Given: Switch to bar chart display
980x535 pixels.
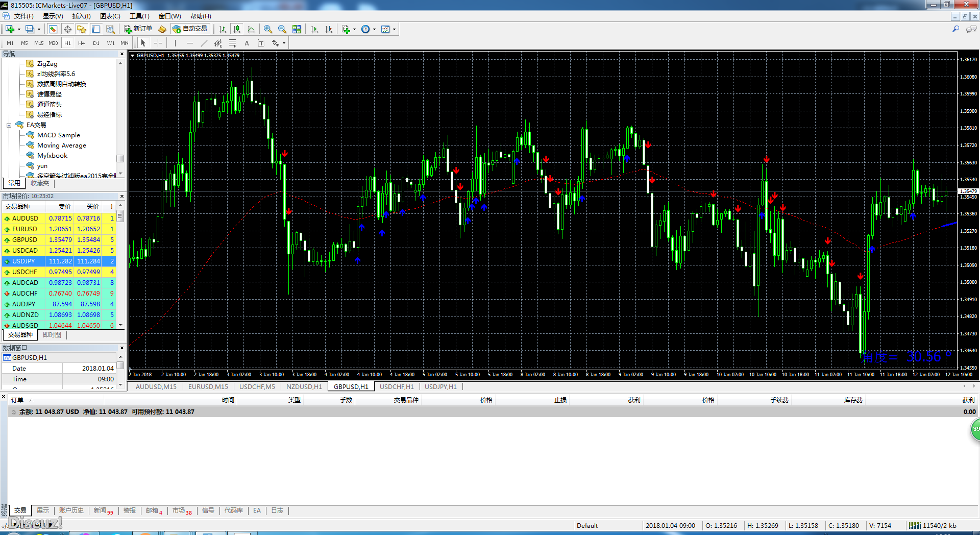Looking at the screenshot, I should [x=223, y=29].
